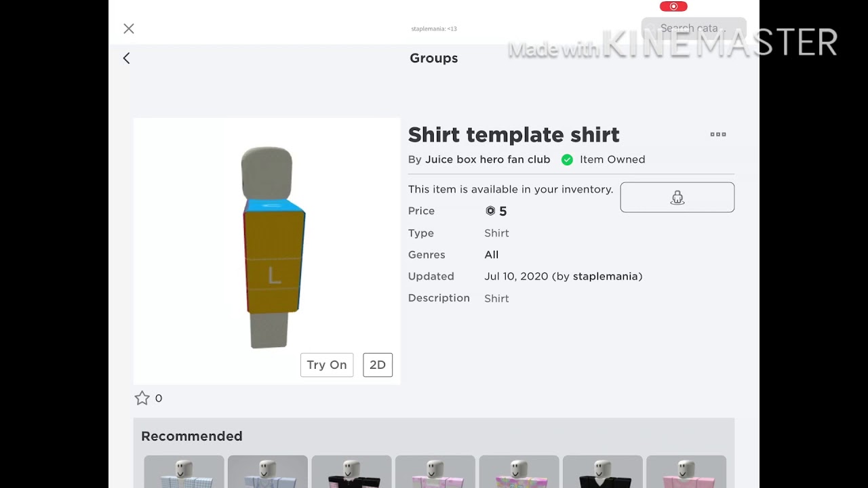This screenshot has width=868, height=488.
Task: Open sixth recommended black shirt thumbnail
Action: [x=603, y=472]
